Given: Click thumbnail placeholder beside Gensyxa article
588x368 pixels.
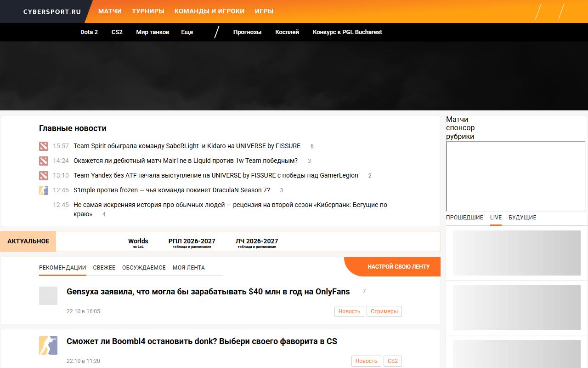Looking at the screenshot, I should (x=48, y=296).
